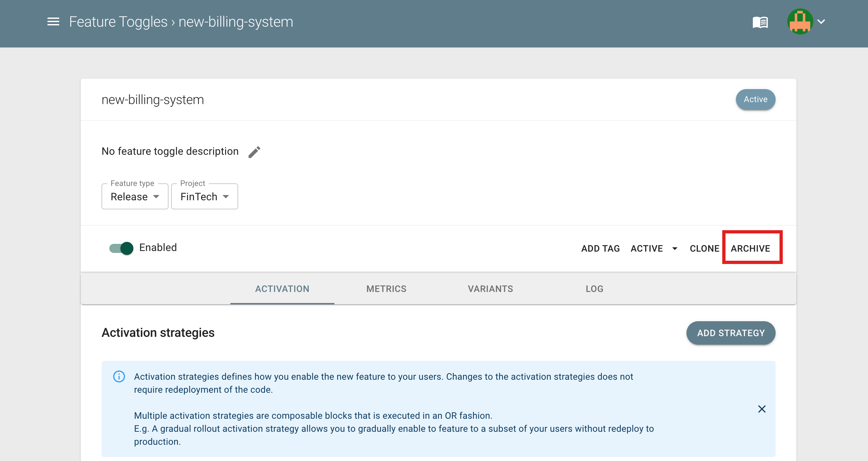This screenshot has height=461, width=868.
Task: Dismiss the activation strategies info box
Action: point(762,409)
